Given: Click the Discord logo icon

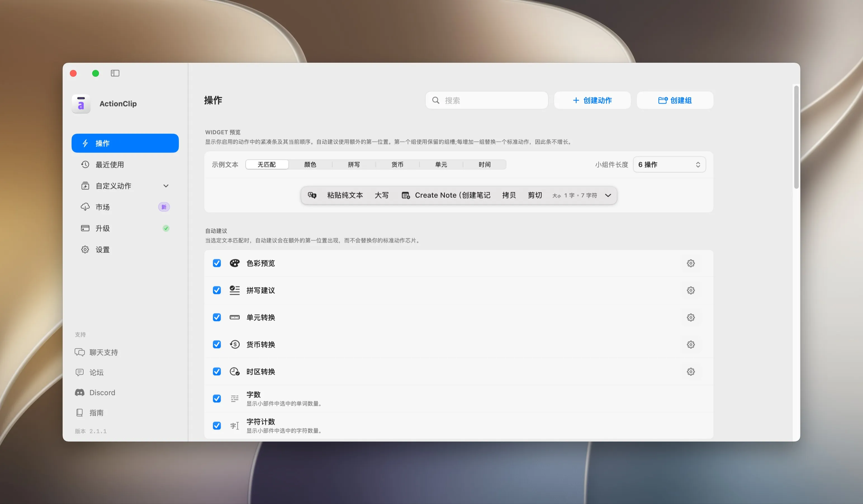Looking at the screenshot, I should pos(80,392).
